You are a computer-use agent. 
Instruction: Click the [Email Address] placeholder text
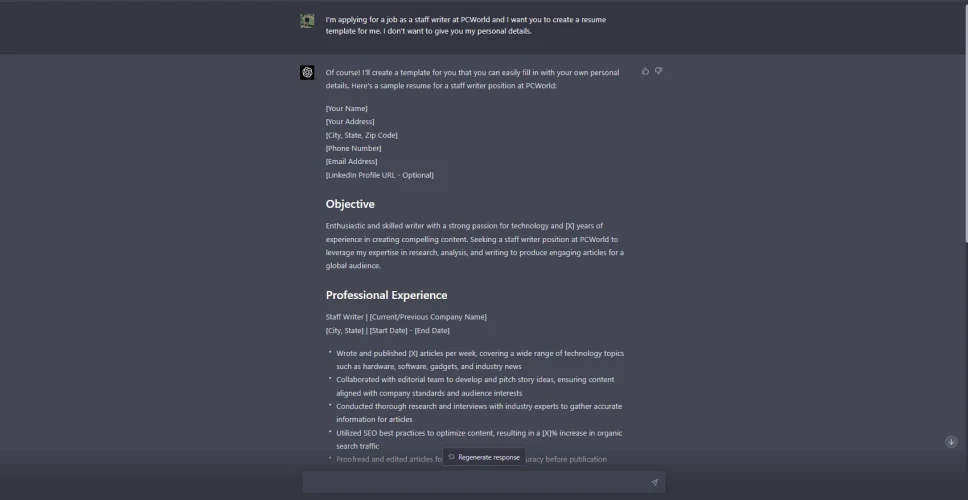351,161
